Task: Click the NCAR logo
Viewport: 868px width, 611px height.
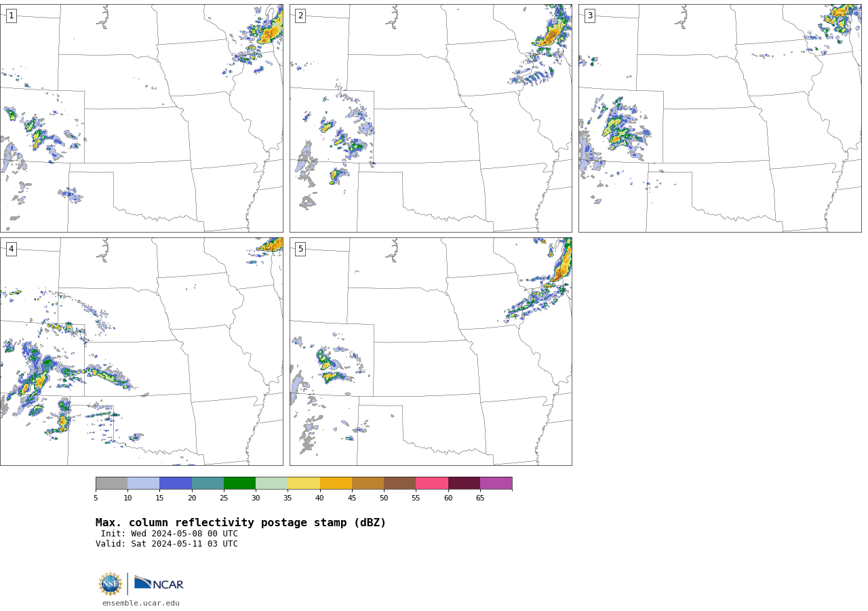Action: [159, 584]
